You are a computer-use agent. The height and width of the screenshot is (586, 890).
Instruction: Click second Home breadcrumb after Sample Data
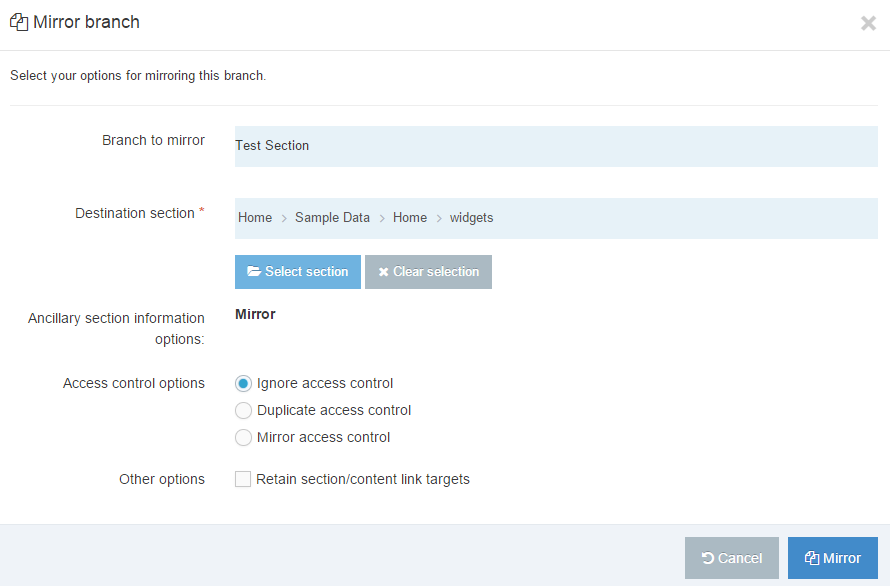(410, 218)
